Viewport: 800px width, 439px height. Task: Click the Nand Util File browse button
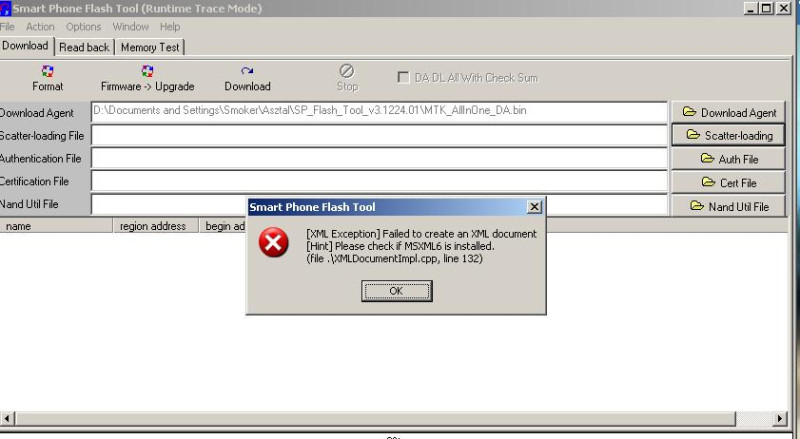point(729,206)
